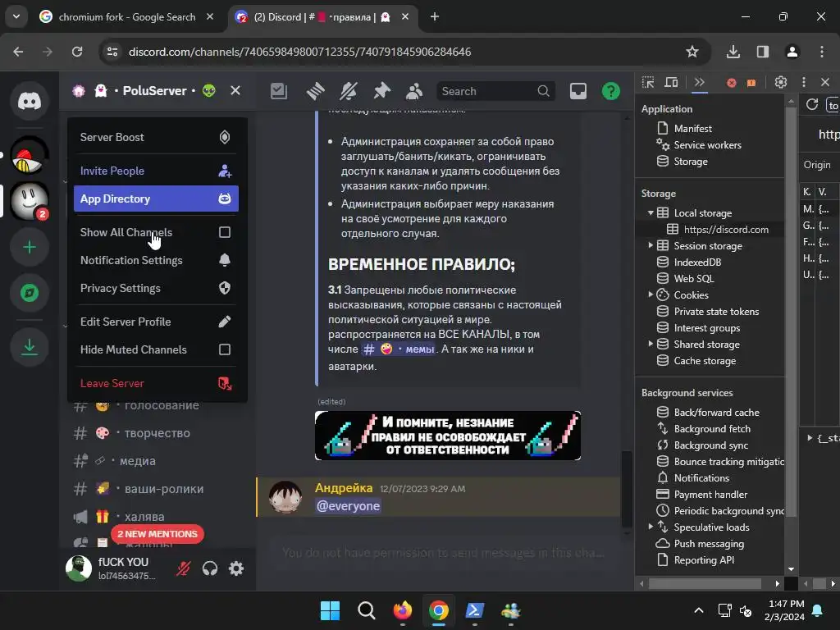Click Download Apps icon in server list
The height and width of the screenshot is (630, 840).
30,347
